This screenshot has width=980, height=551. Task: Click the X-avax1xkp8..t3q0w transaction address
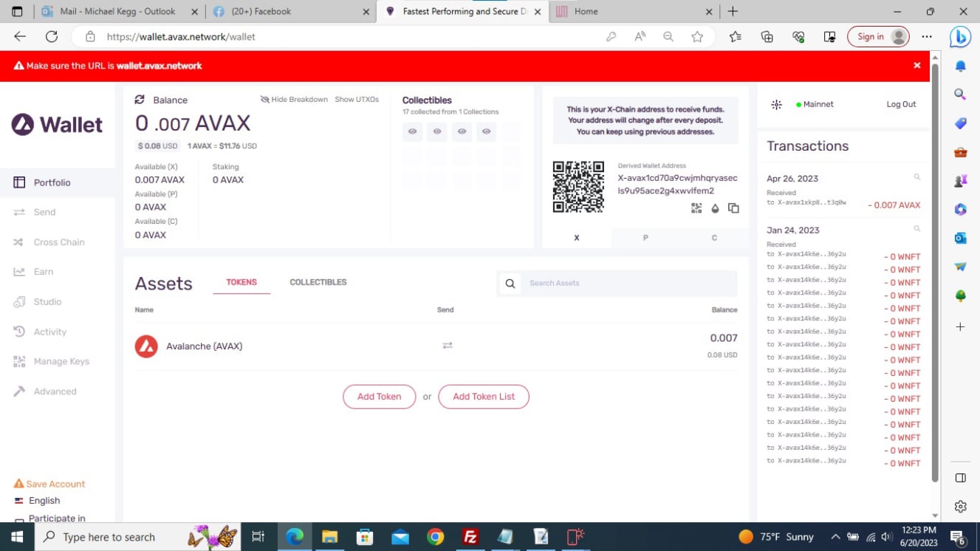[812, 202]
